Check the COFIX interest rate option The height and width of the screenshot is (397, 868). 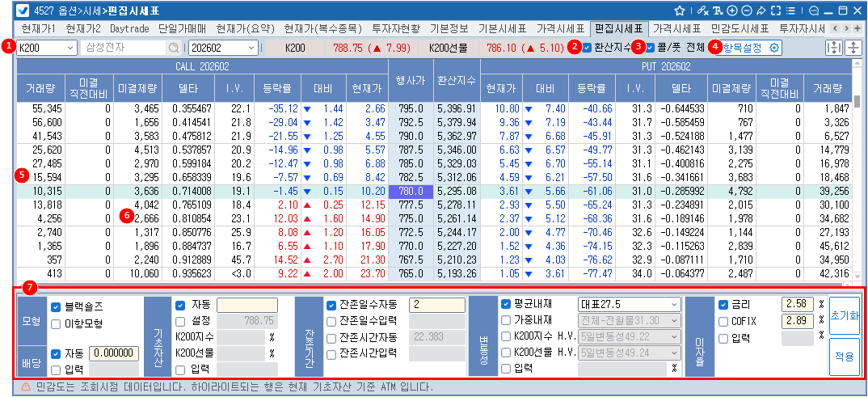(x=724, y=322)
